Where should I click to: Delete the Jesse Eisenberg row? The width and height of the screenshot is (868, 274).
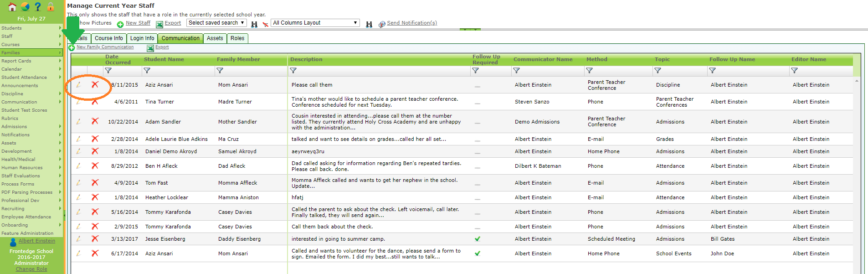tap(95, 238)
